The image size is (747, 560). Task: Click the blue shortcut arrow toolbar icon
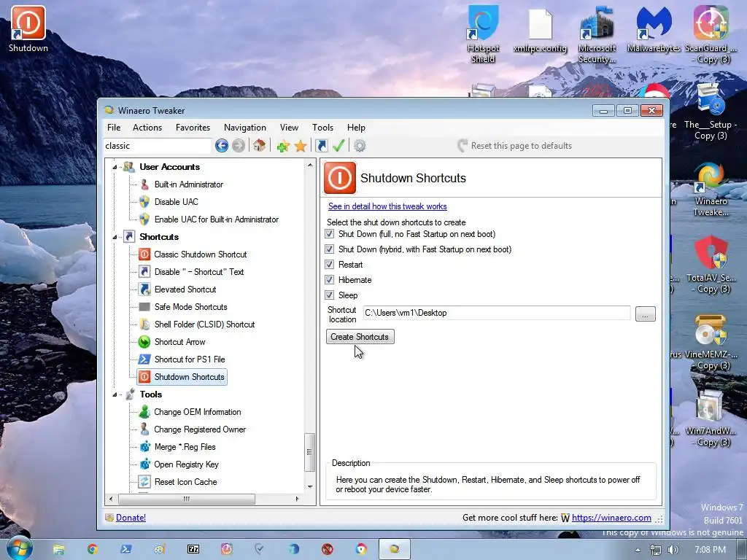[x=322, y=146]
